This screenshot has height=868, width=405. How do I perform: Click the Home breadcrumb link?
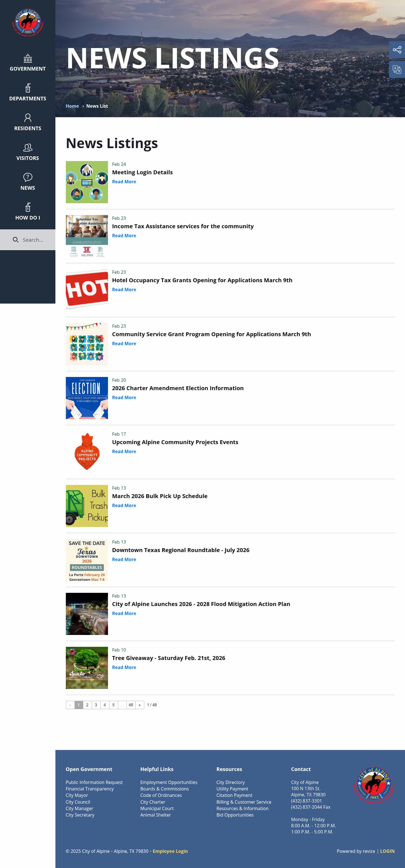click(72, 106)
